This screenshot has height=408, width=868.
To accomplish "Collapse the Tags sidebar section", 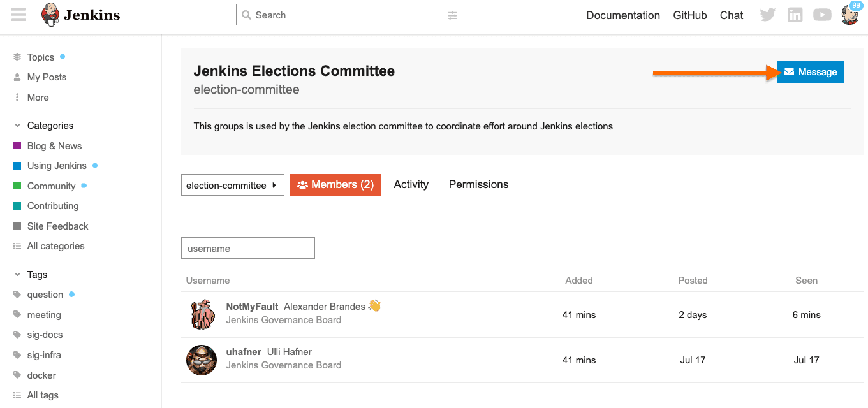I will (x=17, y=275).
